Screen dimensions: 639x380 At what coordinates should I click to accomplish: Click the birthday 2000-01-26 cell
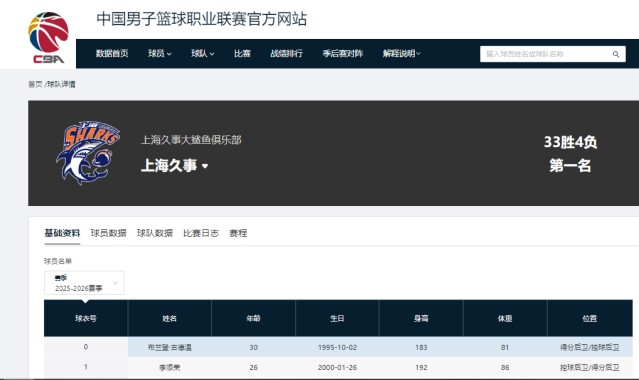pyautogui.click(x=337, y=367)
